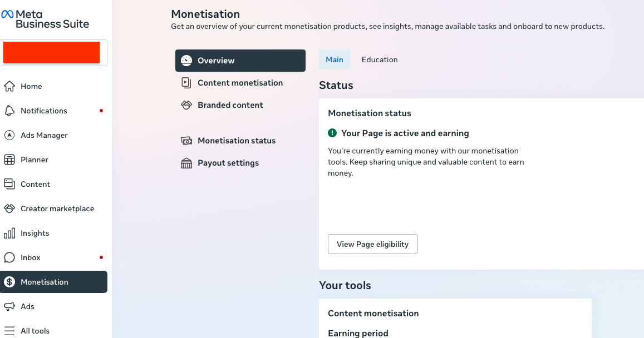Select the Main tab
Viewport: 644px width, 338px height.
pyautogui.click(x=335, y=59)
